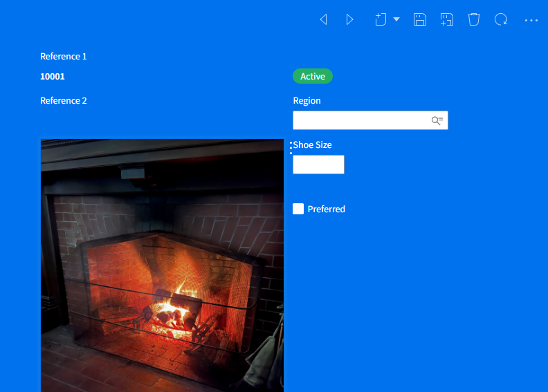
Task: Click the Region label
Action: tap(307, 101)
